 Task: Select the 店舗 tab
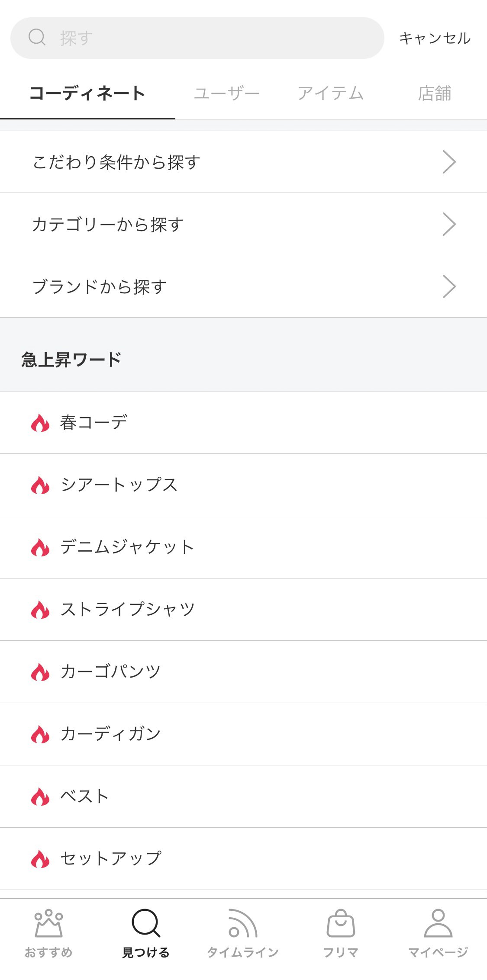(x=435, y=93)
